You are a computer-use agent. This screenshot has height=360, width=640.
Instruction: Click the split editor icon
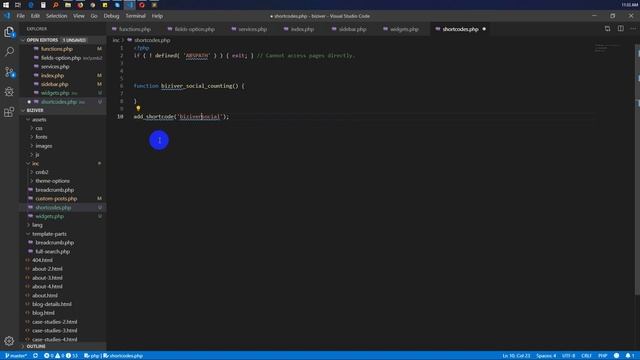(620, 29)
